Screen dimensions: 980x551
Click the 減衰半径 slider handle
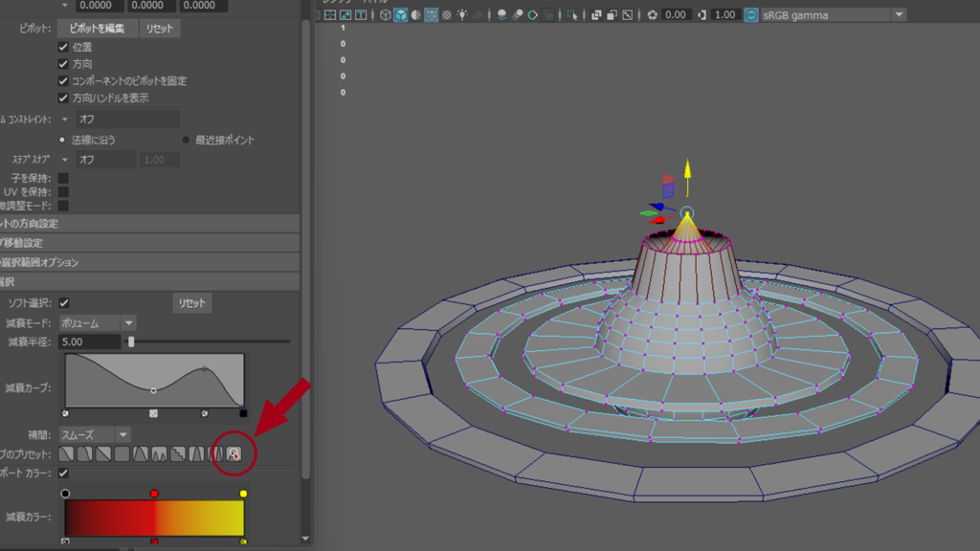pos(131,342)
